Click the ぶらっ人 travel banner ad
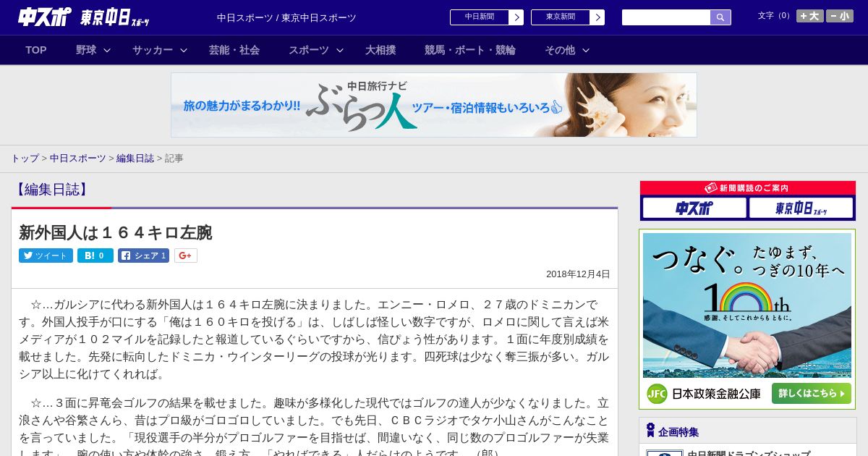The width and height of the screenshot is (868, 456). pos(434,105)
